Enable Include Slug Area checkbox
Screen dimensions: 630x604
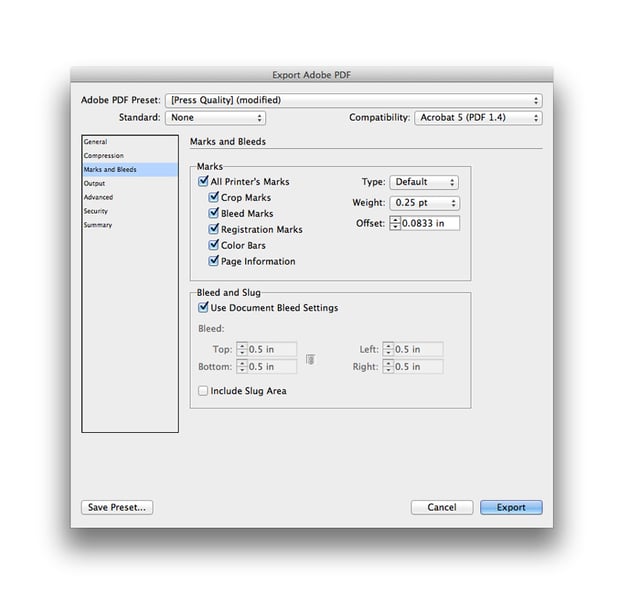(203, 391)
